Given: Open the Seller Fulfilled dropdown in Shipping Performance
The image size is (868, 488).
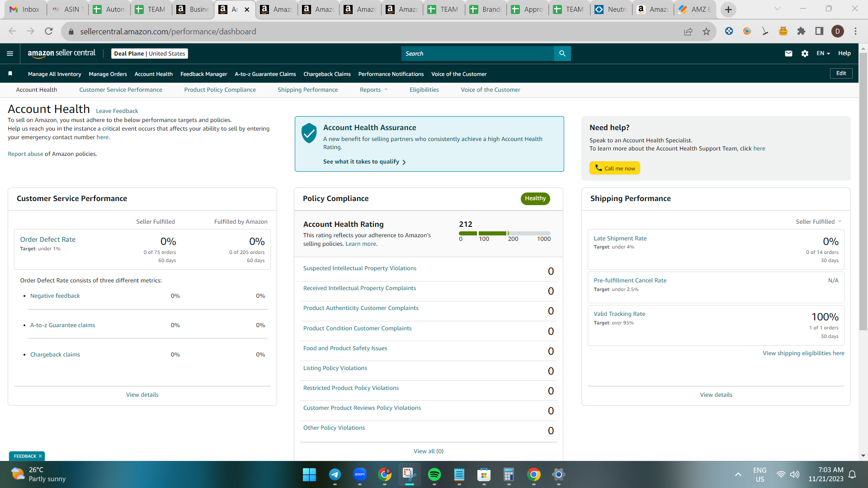Looking at the screenshot, I should point(819,221).
